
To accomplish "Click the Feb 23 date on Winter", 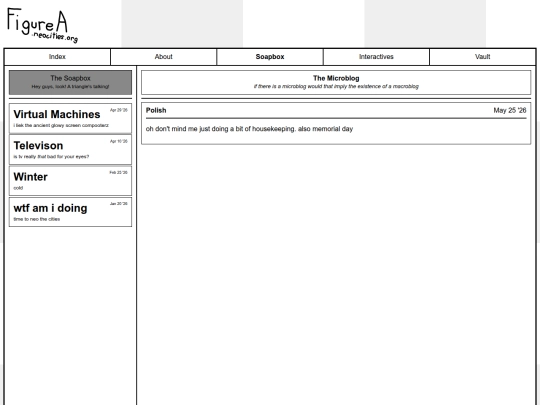I will [118, 173].
